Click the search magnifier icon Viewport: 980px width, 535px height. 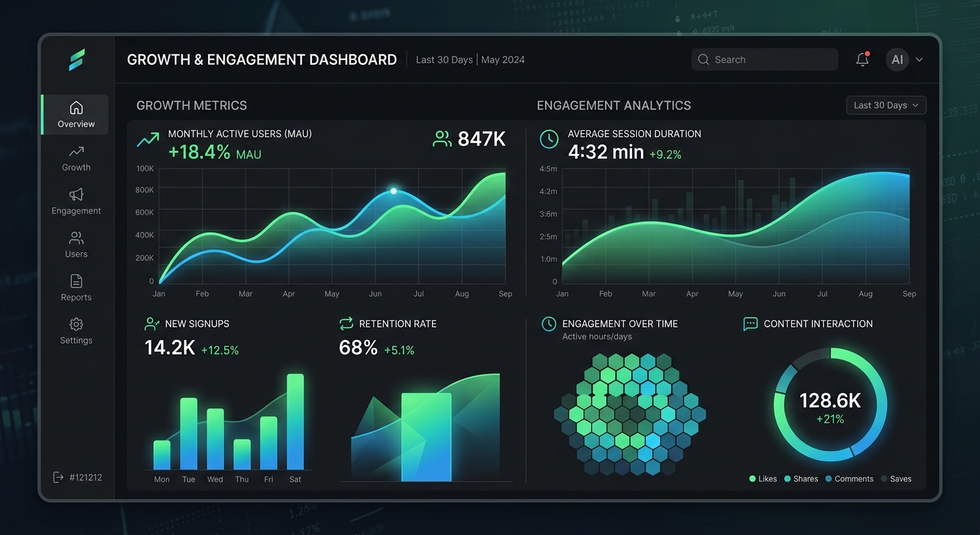[x=703, y=59]
